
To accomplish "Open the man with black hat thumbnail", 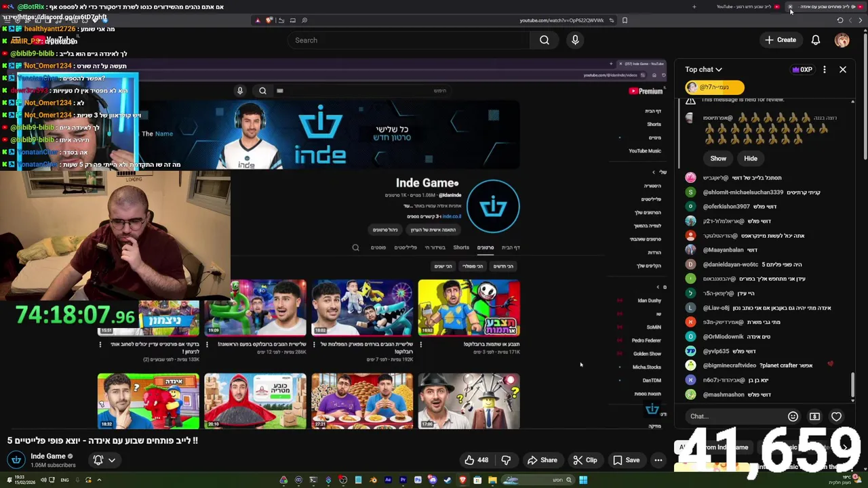I will pyautogui.click(x=469, y=401).
